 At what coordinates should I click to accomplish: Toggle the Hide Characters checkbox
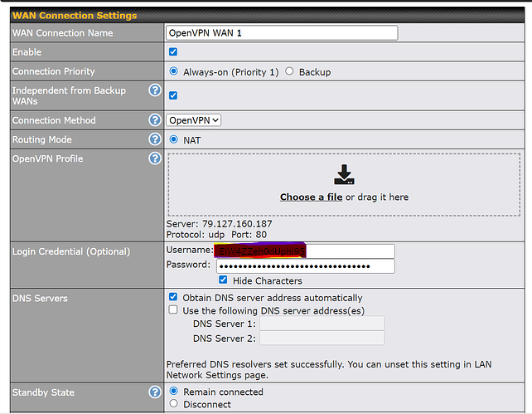(x=223, y=280)
